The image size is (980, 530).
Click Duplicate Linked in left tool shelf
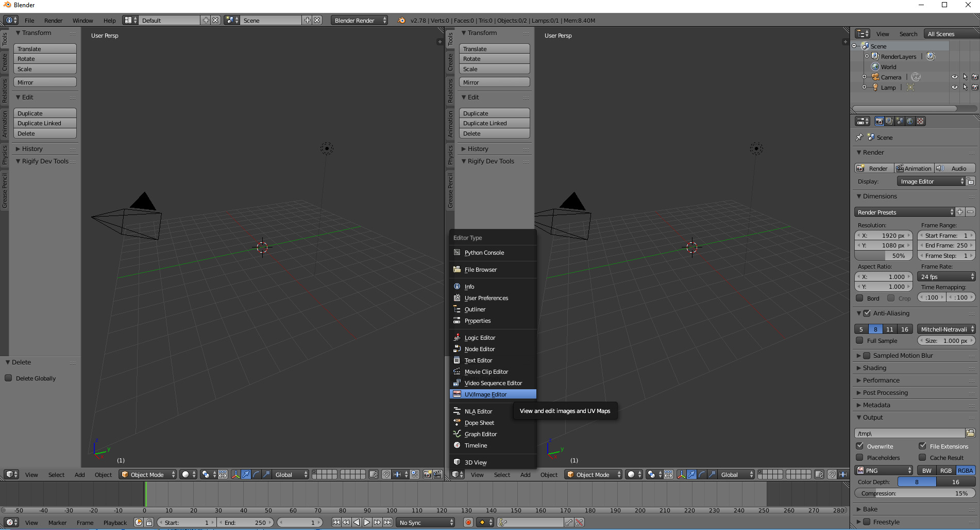point(45,123)
